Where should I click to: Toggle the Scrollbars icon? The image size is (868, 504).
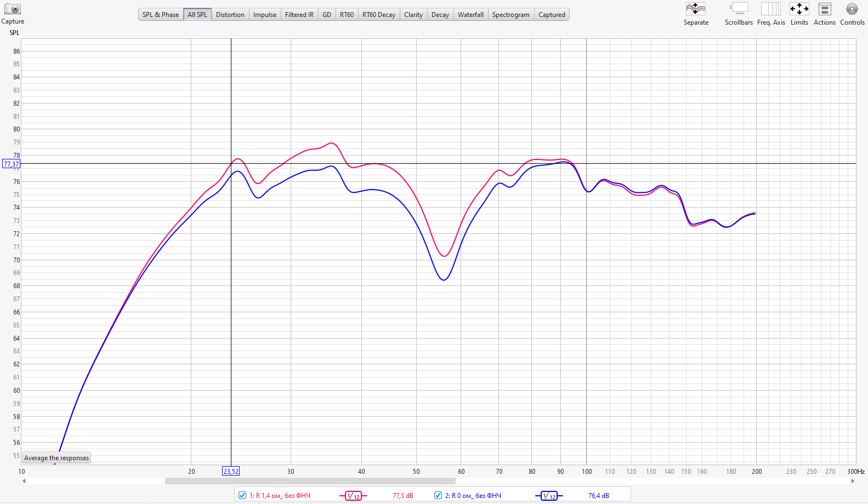click(x=739, y=9)
